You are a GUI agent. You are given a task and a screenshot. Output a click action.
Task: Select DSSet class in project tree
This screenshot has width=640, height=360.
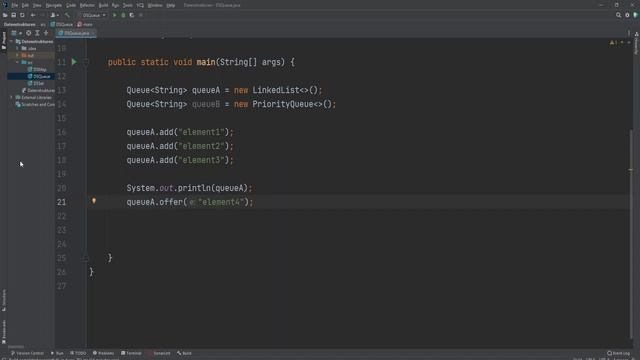(36, 83)
